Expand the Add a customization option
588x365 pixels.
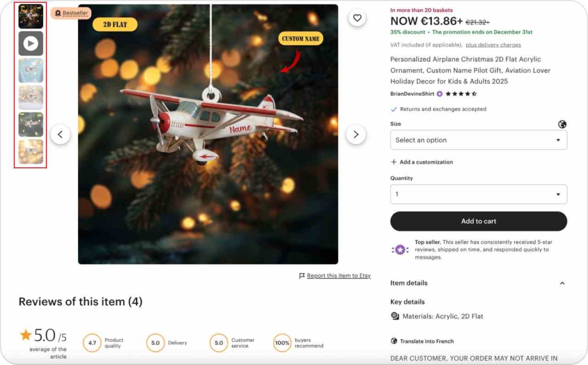coord(422,162)
